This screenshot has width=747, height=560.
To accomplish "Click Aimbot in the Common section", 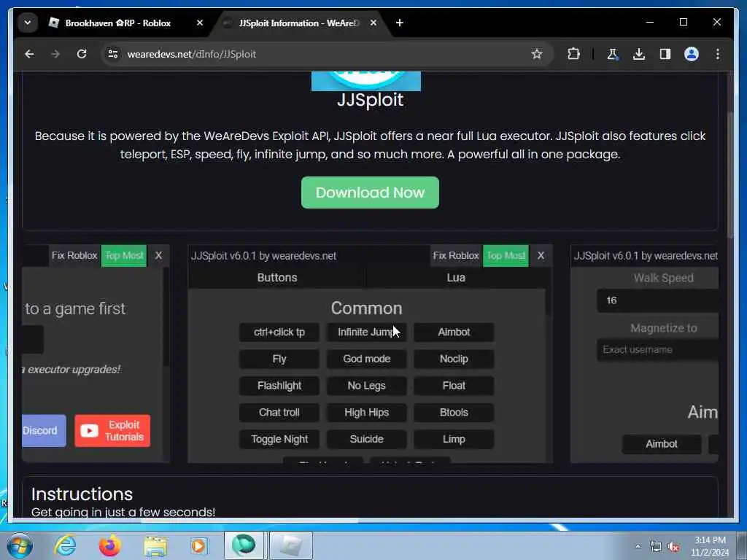I will 454,332.
